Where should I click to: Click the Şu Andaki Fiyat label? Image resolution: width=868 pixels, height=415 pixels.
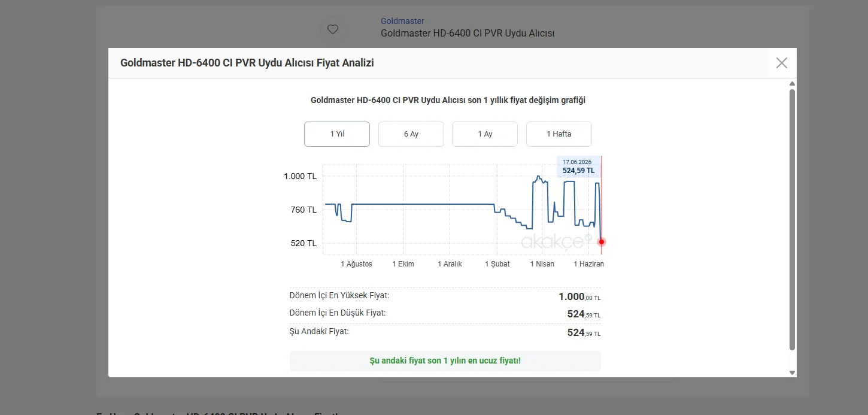(x=319, y=331)
